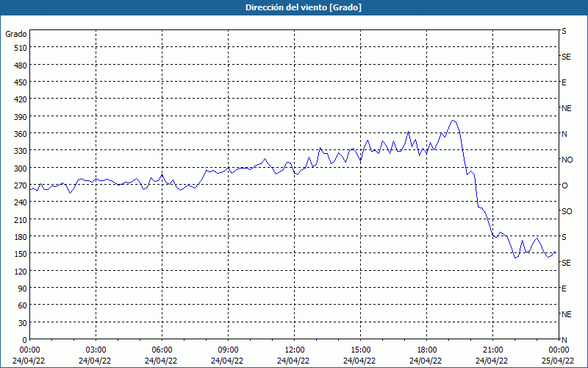Pick the 12:00 time axis label
Image resolution: width=588 pixels, height=368 pixels.
click(295, 350)
